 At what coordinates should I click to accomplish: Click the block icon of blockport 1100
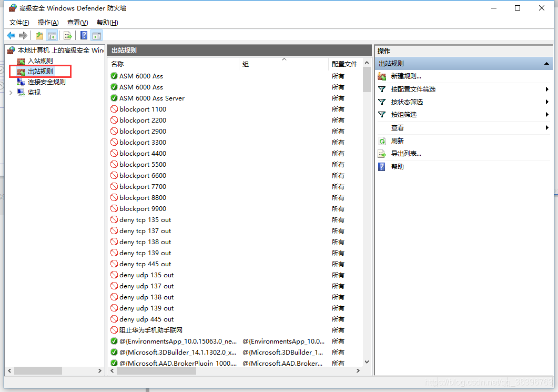click(114, 109)
